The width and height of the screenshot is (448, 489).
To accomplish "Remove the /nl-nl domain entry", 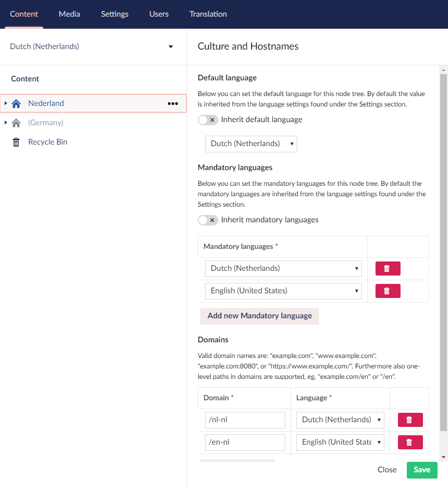I will pyautogui.click(x=410, y=420).
